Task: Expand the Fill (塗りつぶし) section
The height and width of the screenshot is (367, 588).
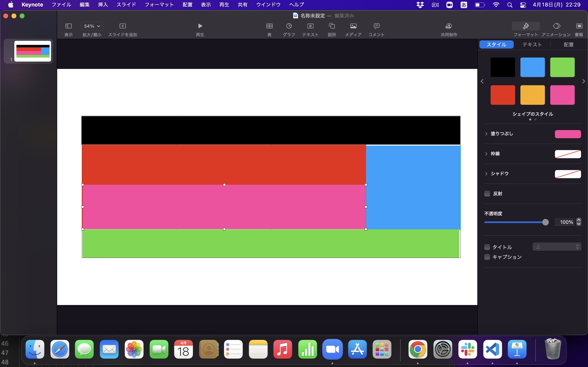Action: pos(486,134)
